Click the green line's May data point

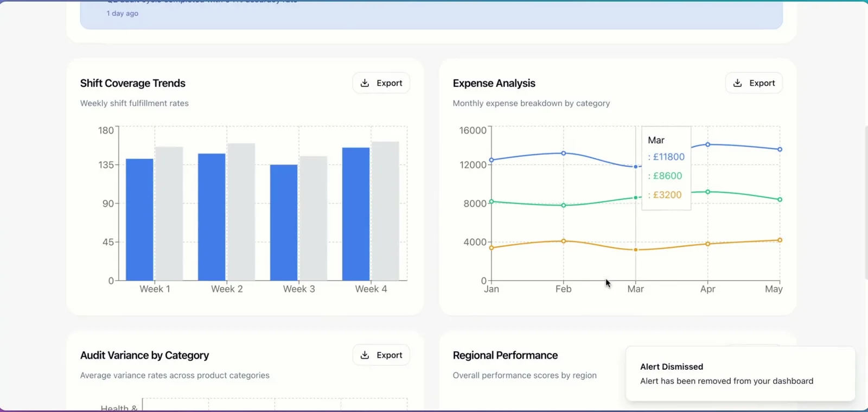[780, 200]
